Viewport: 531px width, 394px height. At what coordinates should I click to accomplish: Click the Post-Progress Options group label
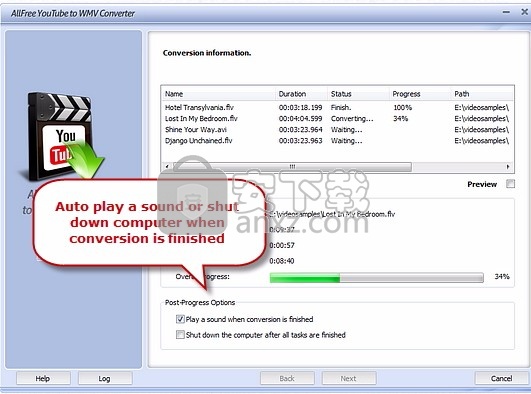click(200, 303)
